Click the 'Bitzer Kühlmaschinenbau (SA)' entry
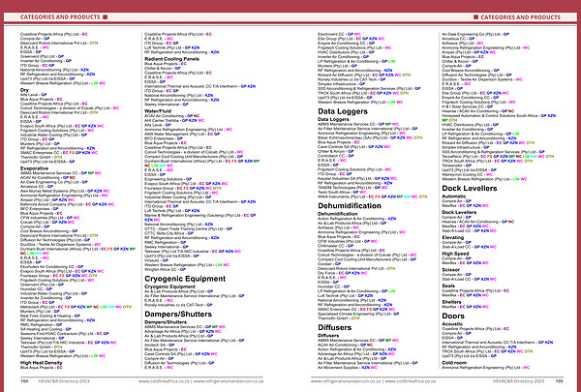Screen dimensions: 581x392 (x=370, y=137)
